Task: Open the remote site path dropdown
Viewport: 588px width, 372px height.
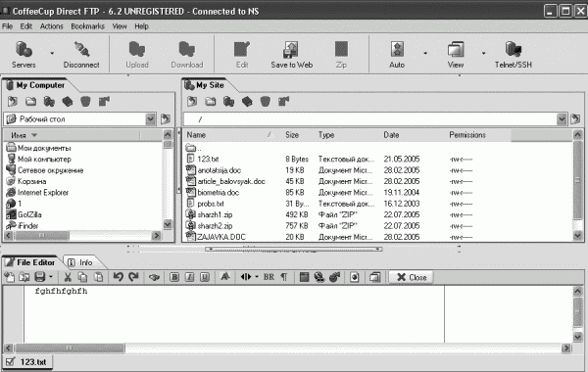Action: tap(562, 119)
